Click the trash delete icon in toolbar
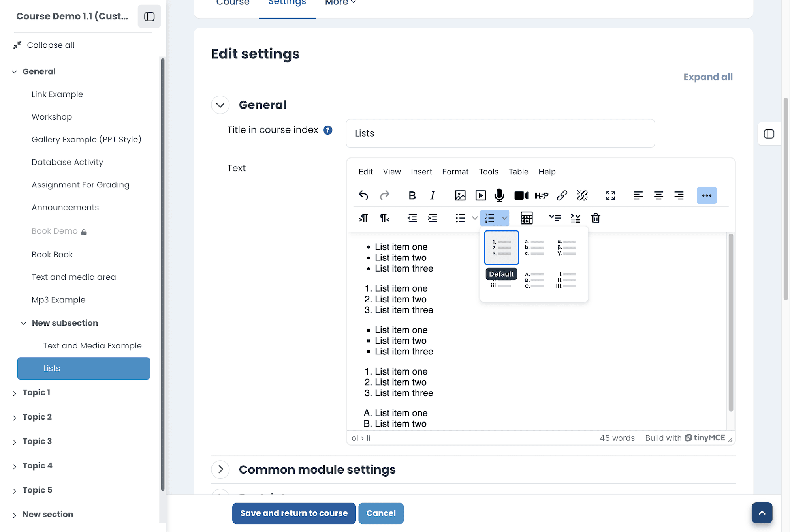Viewport: 790px width, 532px height. (x=596, y=218)
